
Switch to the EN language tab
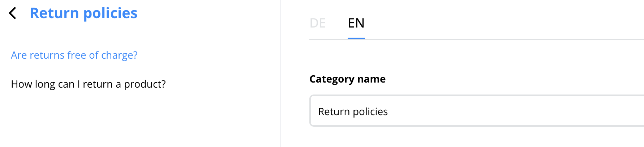356,23
